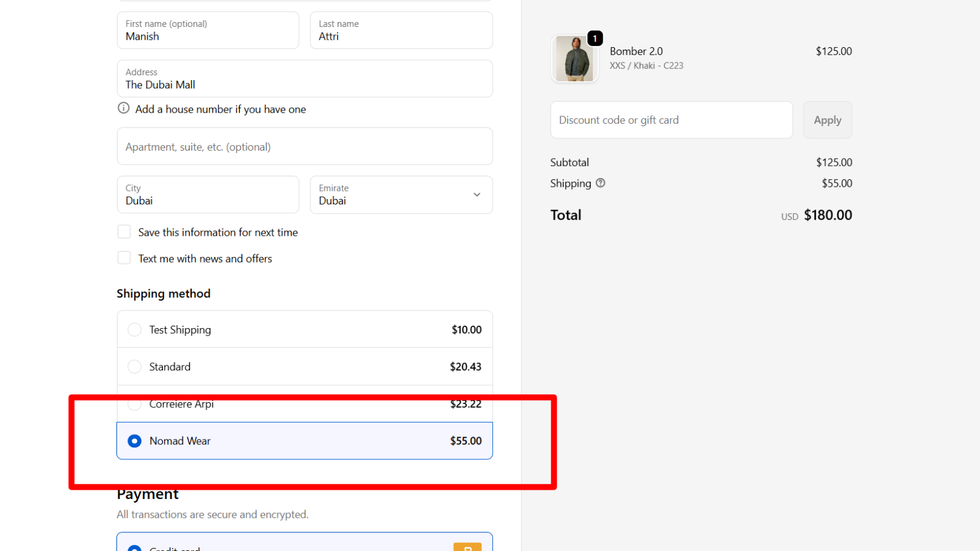This screenshot has height=551, width=980.
Task: Click the City field
Action: (208, 195)
